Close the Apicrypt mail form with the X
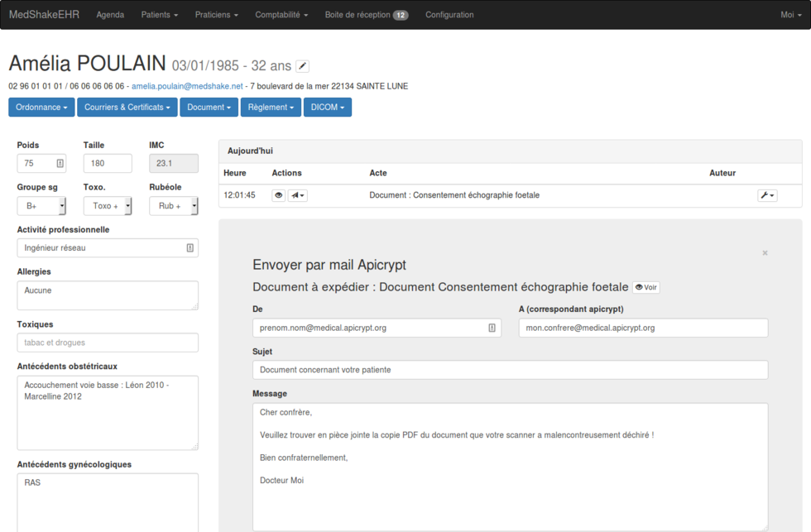The image size is (811, 532). tap(765, 253)
